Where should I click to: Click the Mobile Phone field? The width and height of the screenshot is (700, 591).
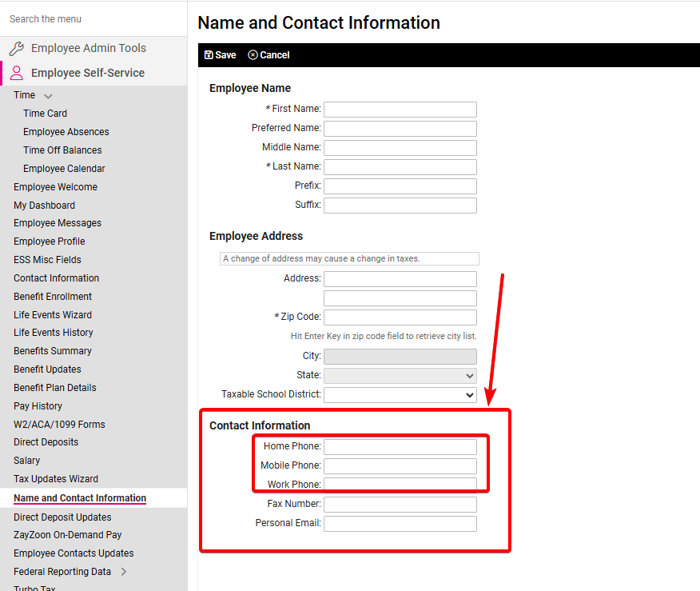(x=400, y=466)
